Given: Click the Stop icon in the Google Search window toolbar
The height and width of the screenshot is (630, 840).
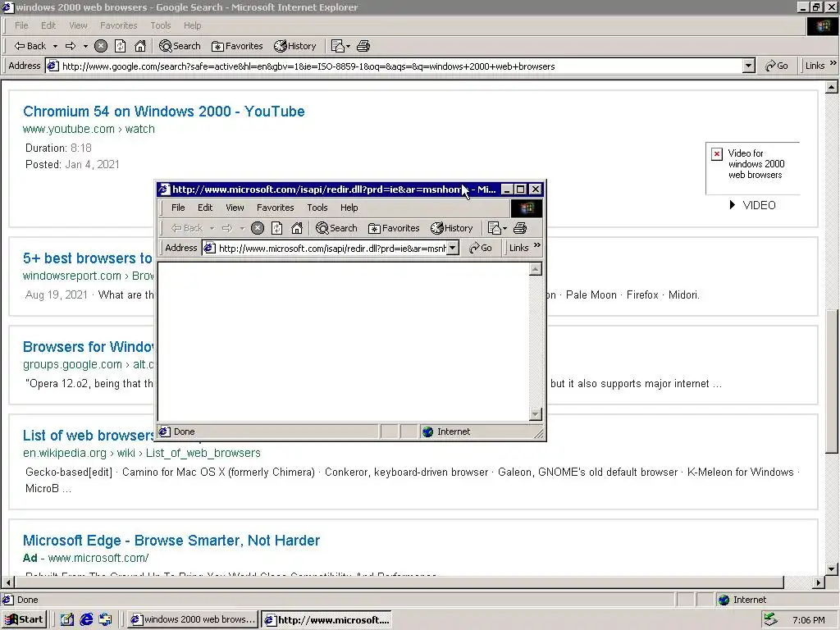Looking at the screenshot, I should click(x=101, y=46).
